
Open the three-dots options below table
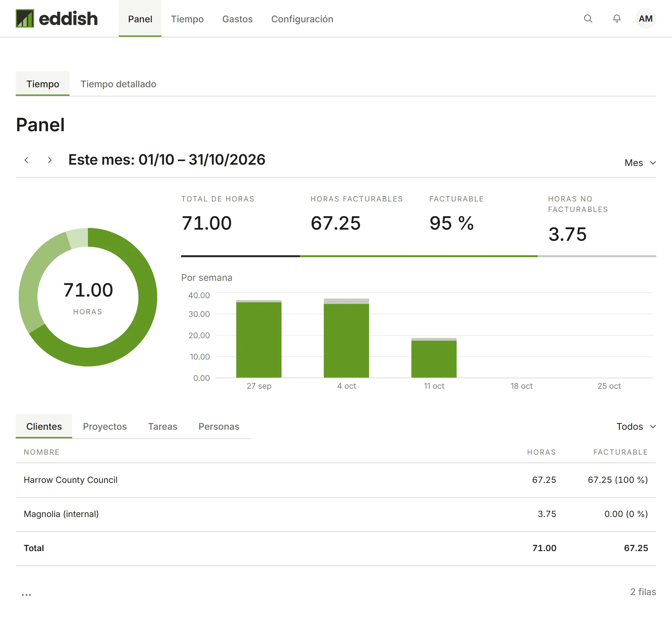[26, 594]
